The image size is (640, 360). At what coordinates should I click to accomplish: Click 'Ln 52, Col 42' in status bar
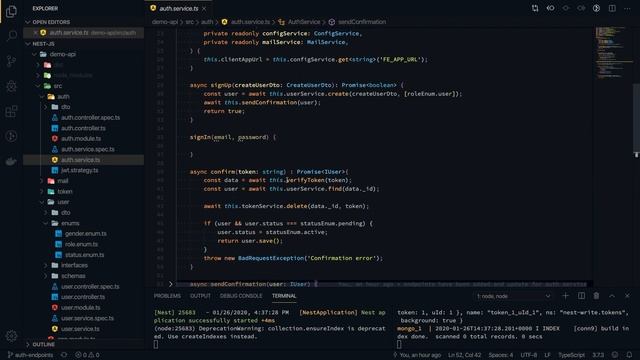pos(464,355)
